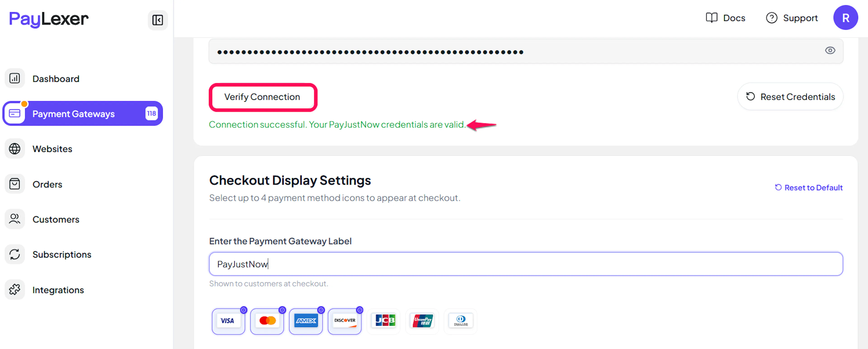Click the Verify Connection button

click(x=262, y=97)
